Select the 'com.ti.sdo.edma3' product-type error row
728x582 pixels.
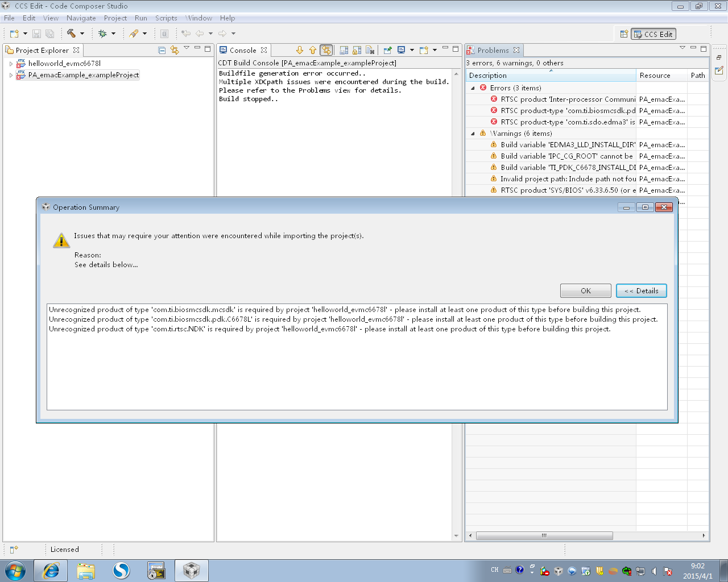click(588, 122)
